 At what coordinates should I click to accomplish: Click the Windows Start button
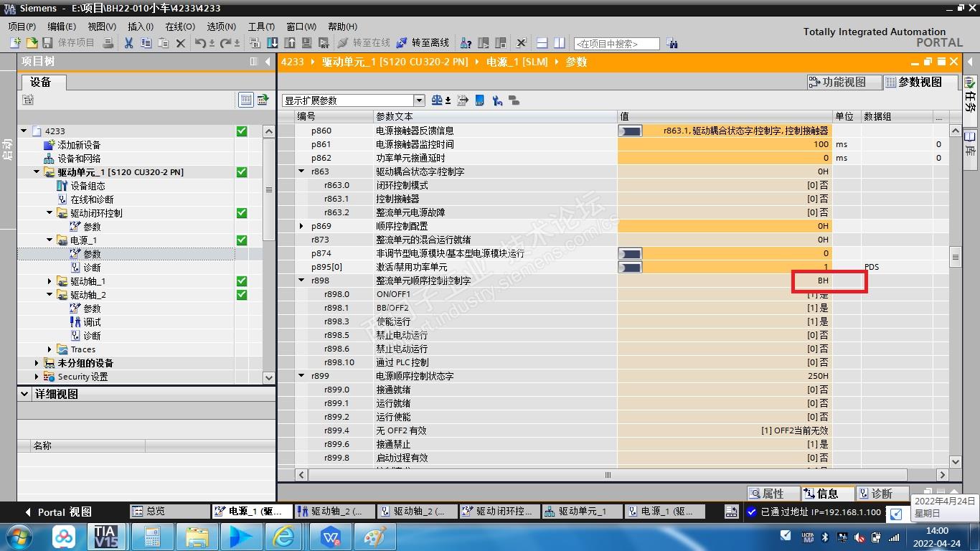click(x=19, y=537)
